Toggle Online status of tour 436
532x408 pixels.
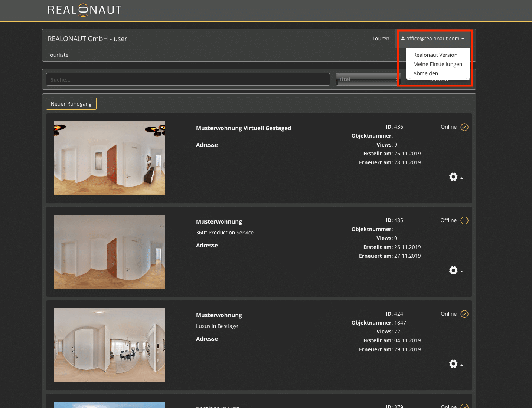(464, 127)
